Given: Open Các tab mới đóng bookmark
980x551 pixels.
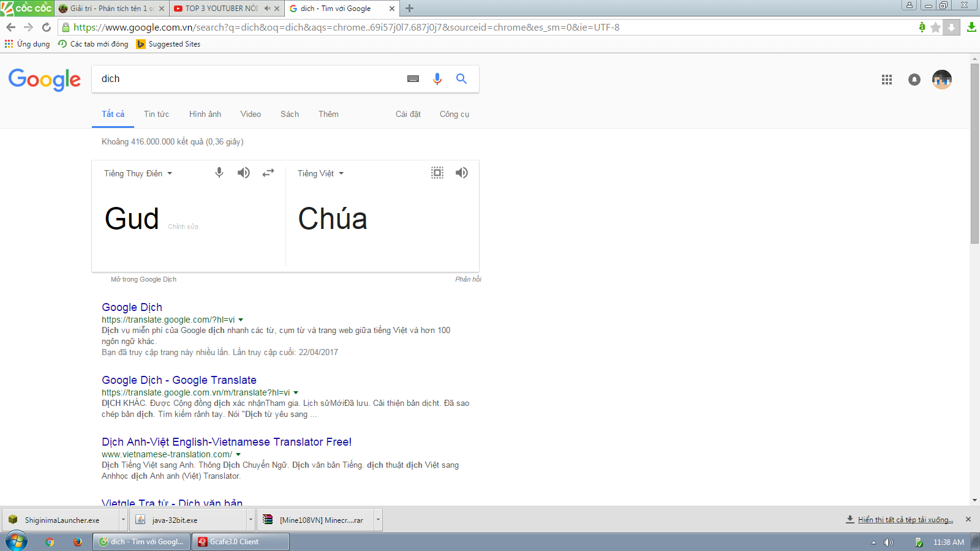Looking at the screenshot, I should (x=93, y=44).
